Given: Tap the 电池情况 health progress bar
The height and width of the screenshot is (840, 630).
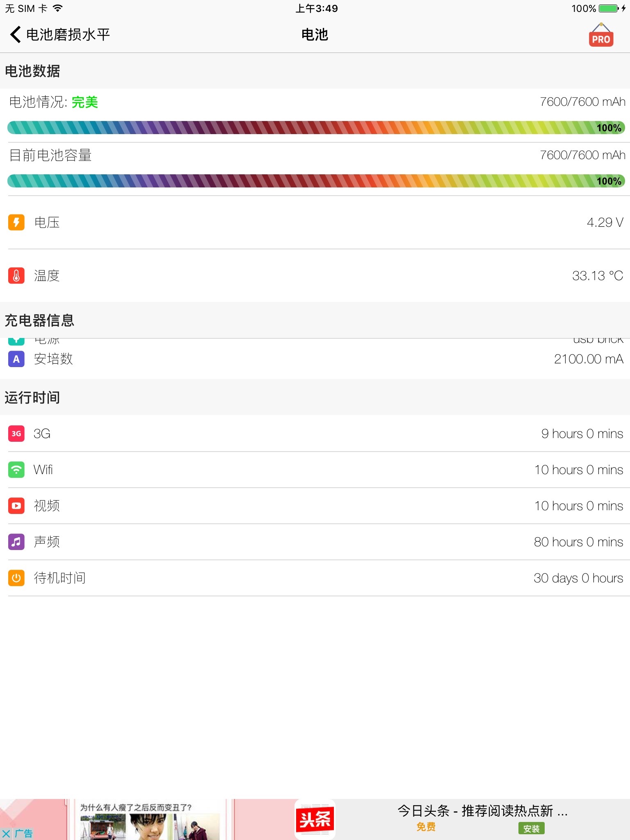Looking at the screenshot, I should pyautogui.click(x=315, y=128).
